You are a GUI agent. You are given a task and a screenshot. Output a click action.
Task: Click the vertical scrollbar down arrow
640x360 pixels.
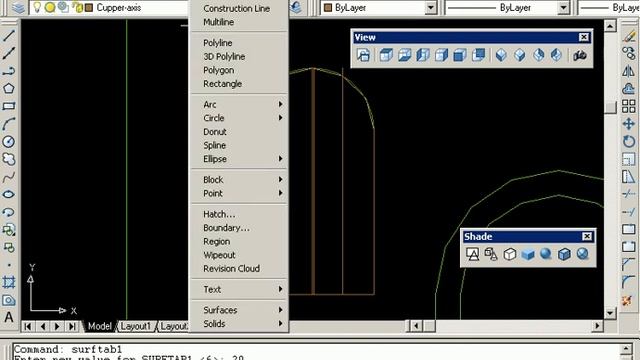point(610,313)
